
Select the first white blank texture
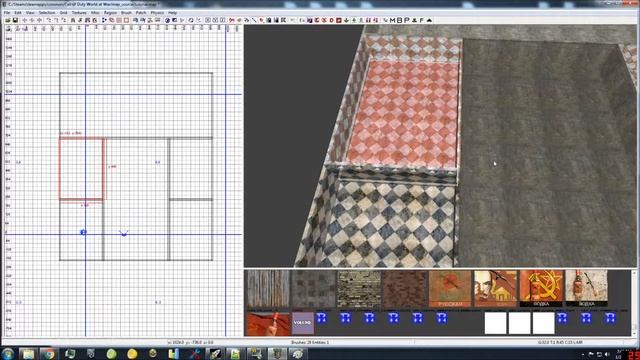click(496, 323)
